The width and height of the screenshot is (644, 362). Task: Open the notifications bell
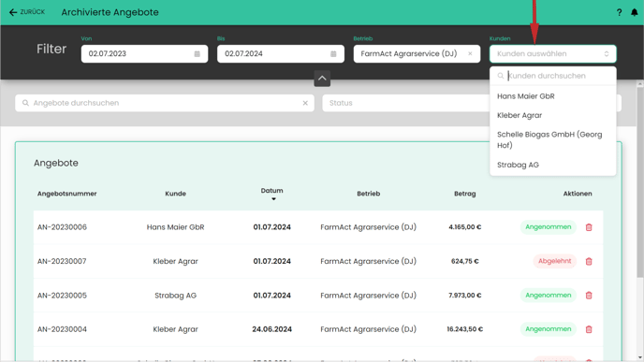pyautogui.click(x=634, y=12)
